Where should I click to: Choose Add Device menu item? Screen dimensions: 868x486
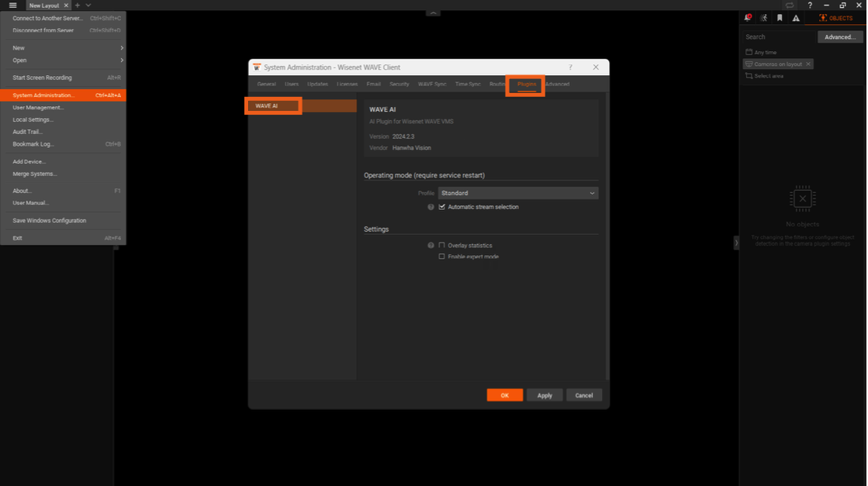63,162
